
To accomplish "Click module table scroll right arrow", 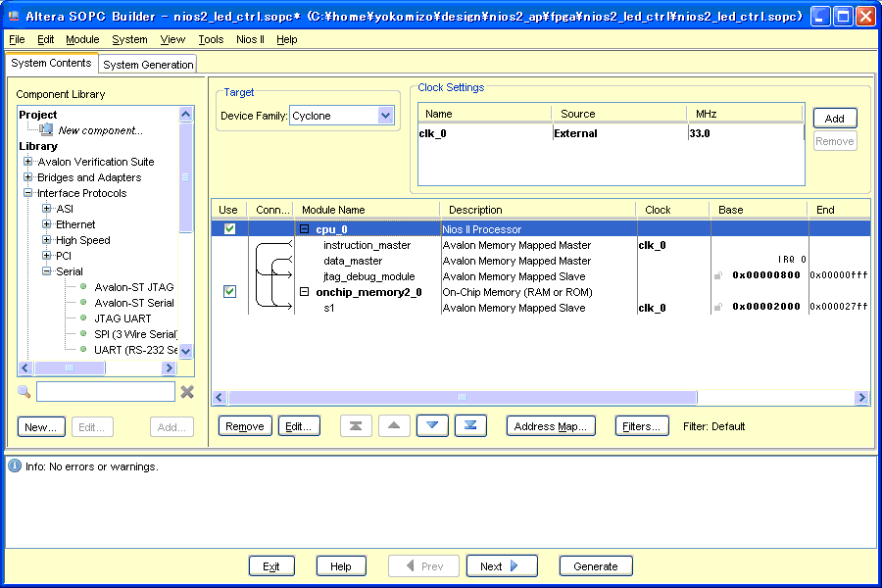I will 861,397.
